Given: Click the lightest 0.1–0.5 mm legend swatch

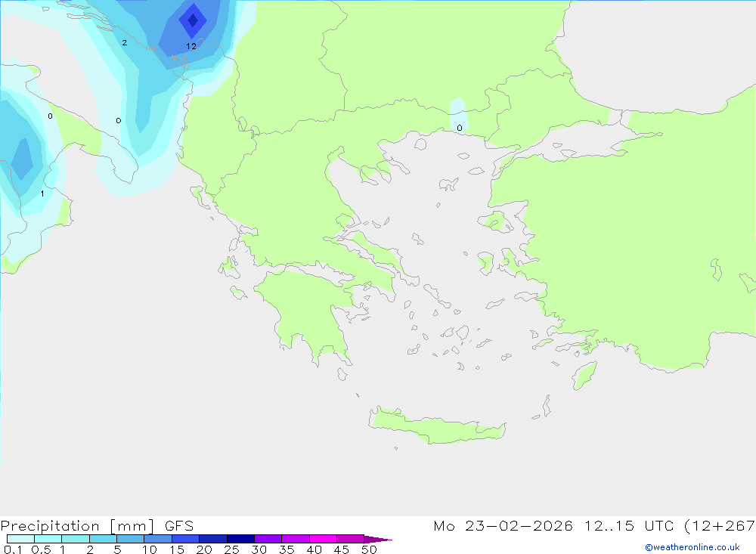Looking at the screenshot, I should pyautogui.click(x=20, y=539).
